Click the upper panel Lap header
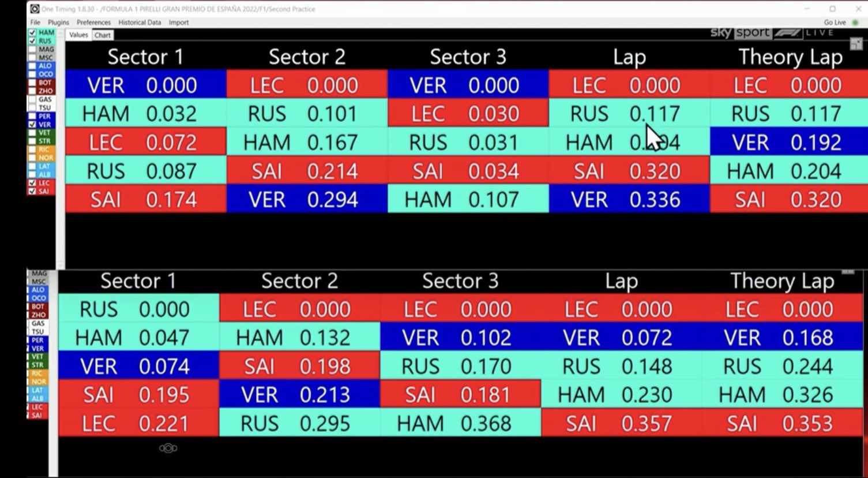Screen dimensions: 868x478 pyautogui.click(x=629, y=57)
